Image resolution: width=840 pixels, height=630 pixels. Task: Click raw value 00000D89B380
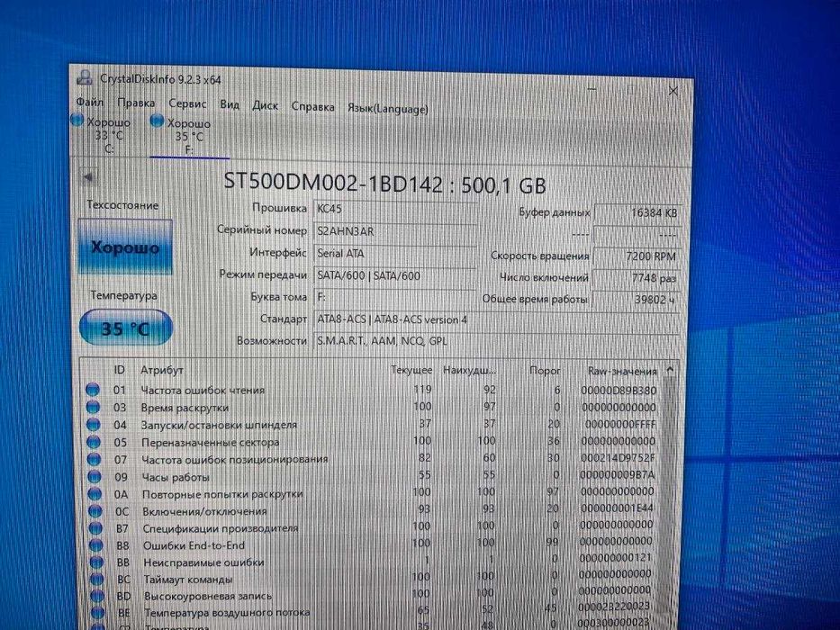pos(619,390)
